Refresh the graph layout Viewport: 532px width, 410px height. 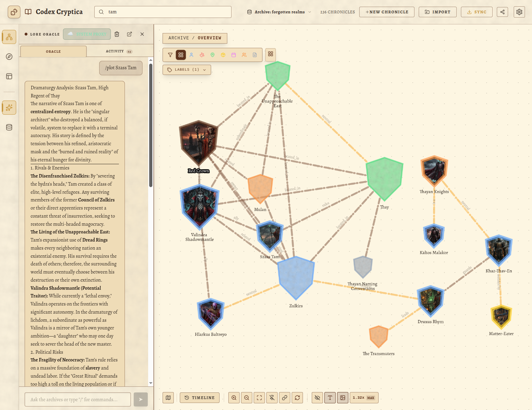coord(297,398)
